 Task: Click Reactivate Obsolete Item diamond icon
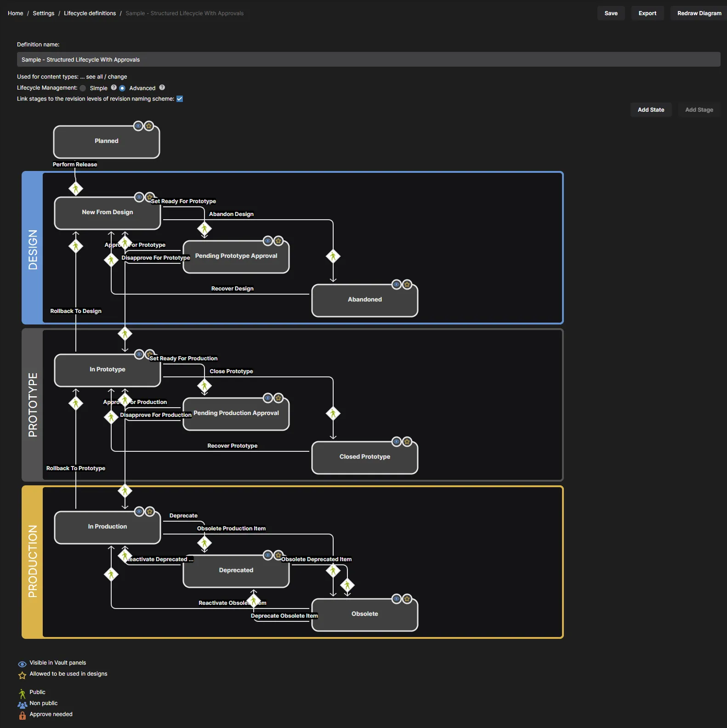pyautogui.click(x=111, y=574)
